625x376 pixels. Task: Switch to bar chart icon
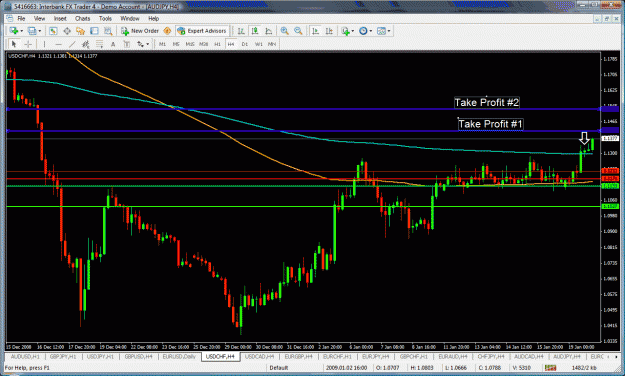242,31
